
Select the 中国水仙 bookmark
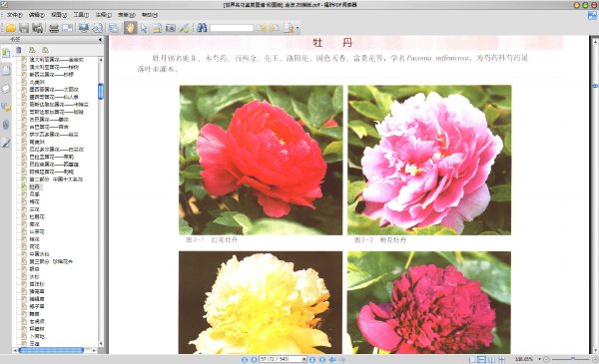click(x=39, y=254)
